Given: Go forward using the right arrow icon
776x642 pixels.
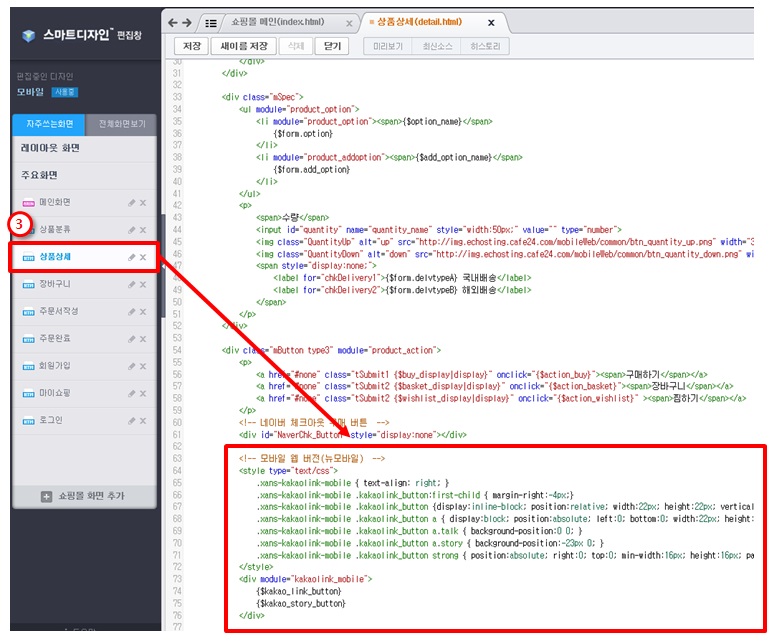Looking at the screenshot, I should click(x=187, y=23).
